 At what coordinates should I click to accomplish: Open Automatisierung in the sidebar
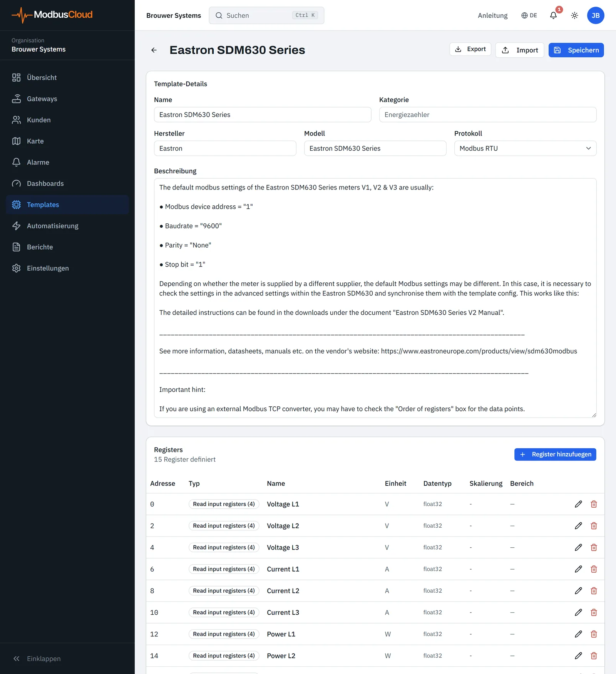(x=67, y=226)
